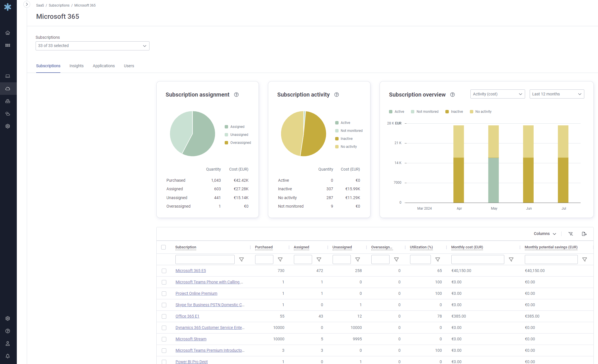Image resolution: width=598 pixels, height=364 pixels.
Task: Click the asterisk logo in the sidebar
Action: pos(8,7)
